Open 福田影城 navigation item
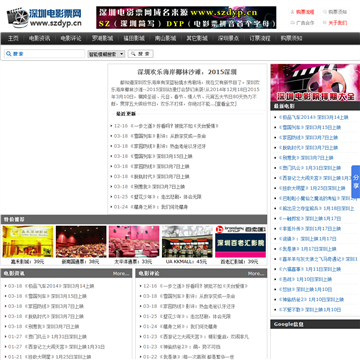 click(x=134, y=38)
